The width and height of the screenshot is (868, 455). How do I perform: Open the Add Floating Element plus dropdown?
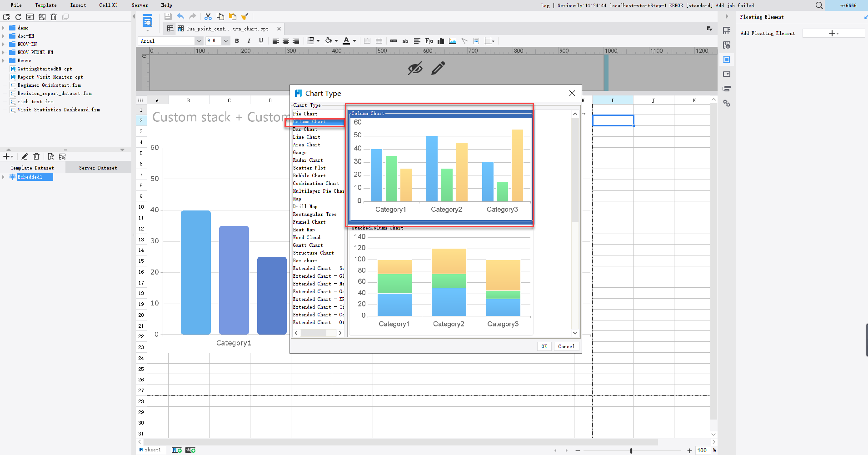tap(833, 33)
